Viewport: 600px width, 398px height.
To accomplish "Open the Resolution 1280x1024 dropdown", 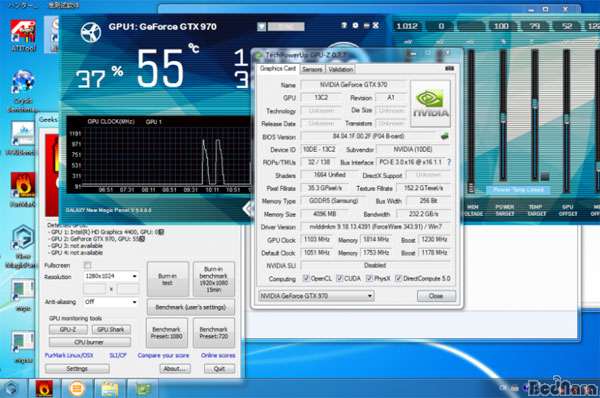I will 111,276.
